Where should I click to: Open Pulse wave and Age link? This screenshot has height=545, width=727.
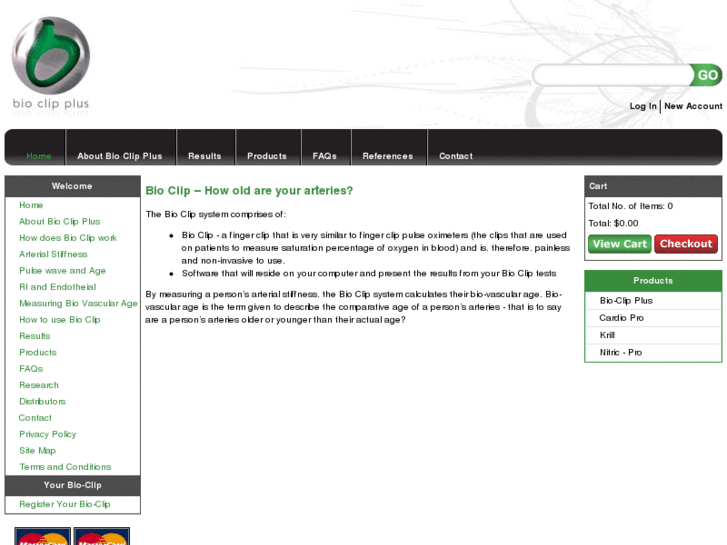pyautogui.click(x=62, y=271)
